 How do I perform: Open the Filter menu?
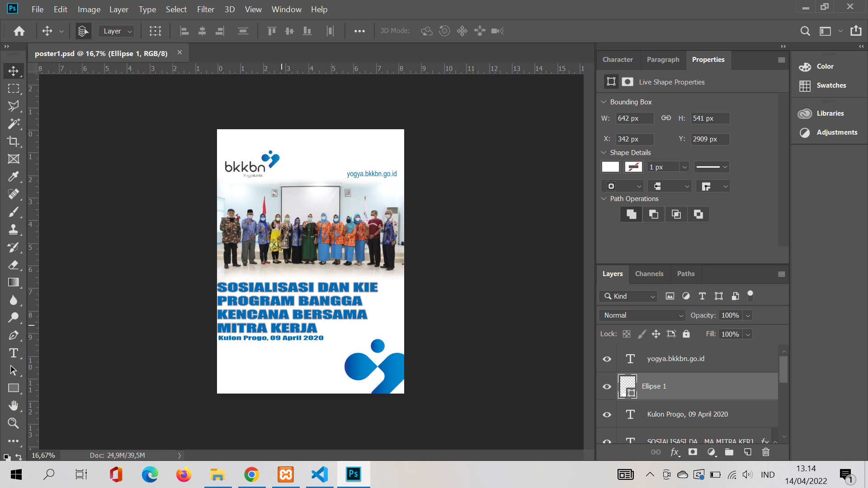pyautogui.click(x=205, y=9)
